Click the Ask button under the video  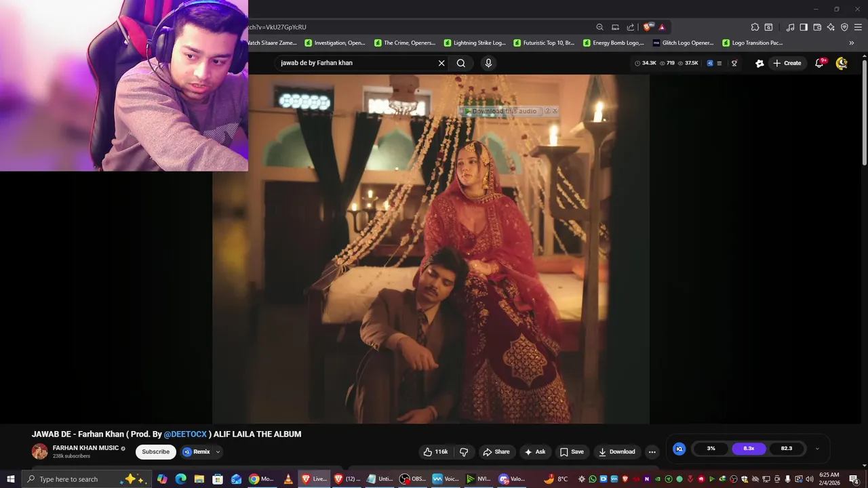535,451
